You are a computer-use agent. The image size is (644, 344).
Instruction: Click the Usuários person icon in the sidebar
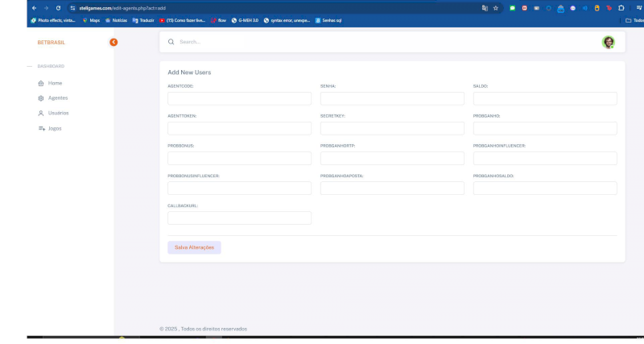point(41,113)
